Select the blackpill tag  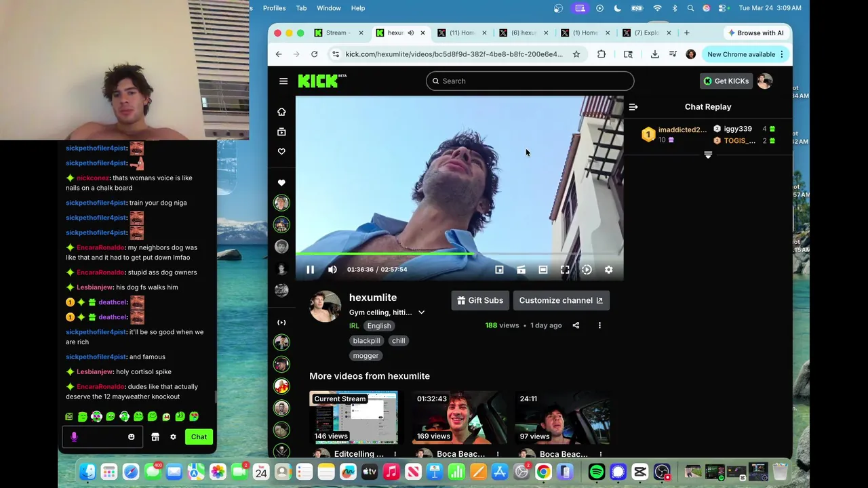(366, 341)
